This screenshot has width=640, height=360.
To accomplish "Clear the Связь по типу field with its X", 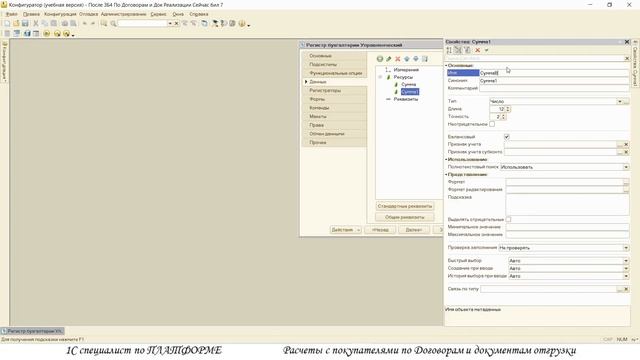I will click(x=626, y=289).
